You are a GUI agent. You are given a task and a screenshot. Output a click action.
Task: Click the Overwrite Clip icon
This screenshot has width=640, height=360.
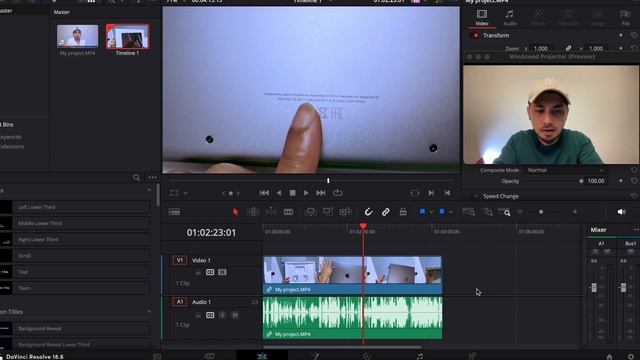328,212
